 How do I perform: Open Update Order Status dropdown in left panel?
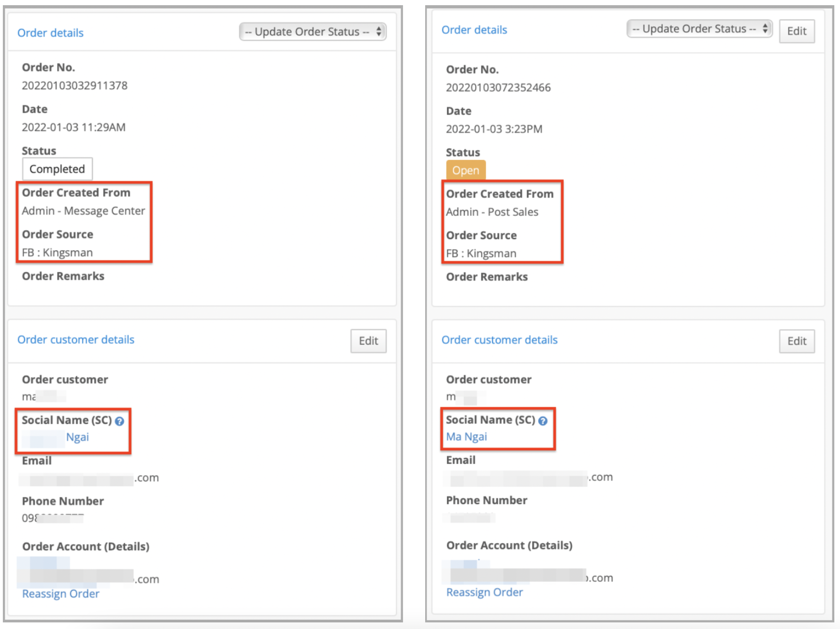[x=313, y=32]
